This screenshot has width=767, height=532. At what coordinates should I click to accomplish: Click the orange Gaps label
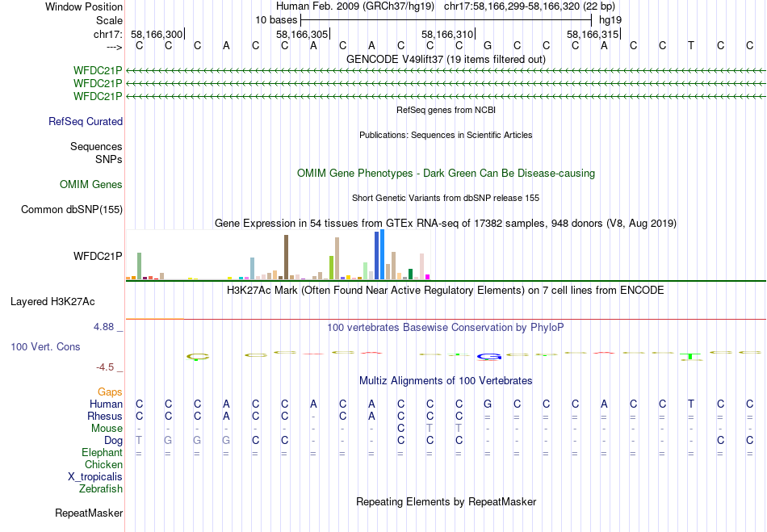click(110, 392)
